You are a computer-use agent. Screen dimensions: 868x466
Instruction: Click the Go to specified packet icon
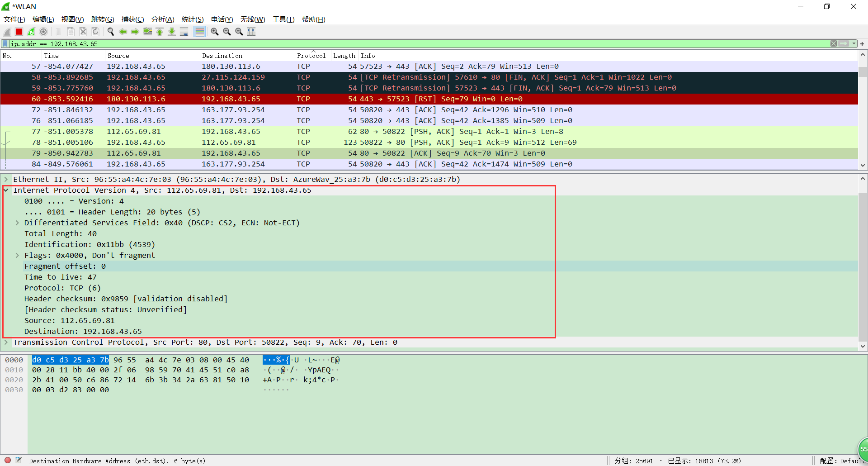(x=147, y=32)
